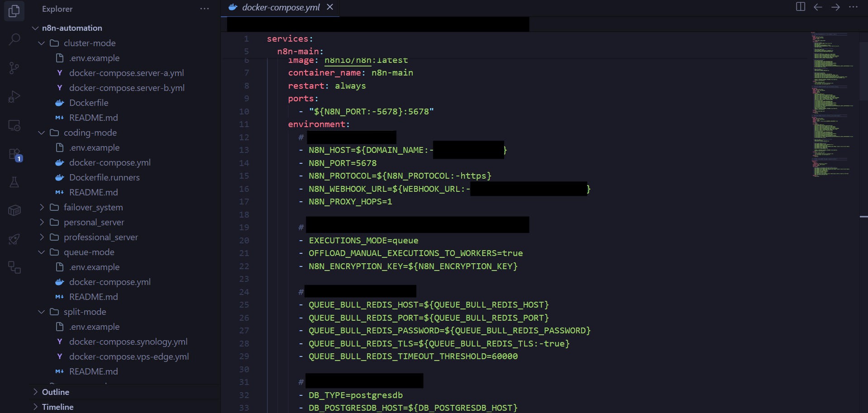Image resolution: width=868 pixels, height=413 pixels.
Task: Navigate back with the left arrow
Action: (818, 7)
